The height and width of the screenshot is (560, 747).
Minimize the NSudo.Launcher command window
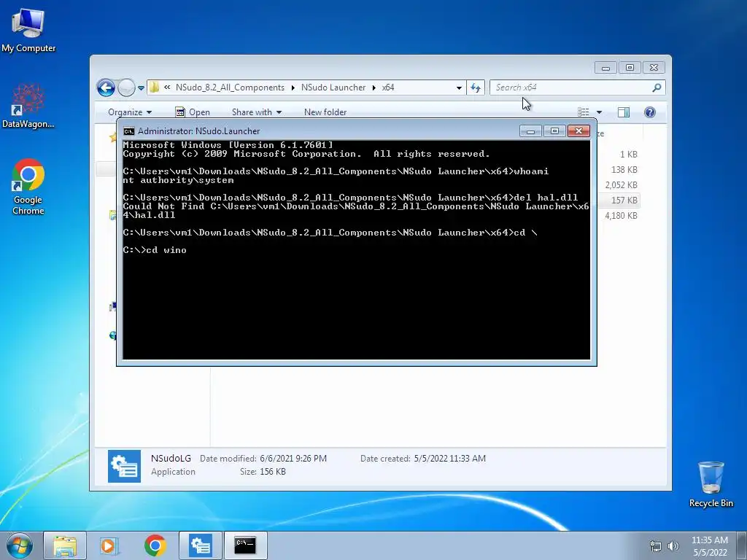click(530, 131)
